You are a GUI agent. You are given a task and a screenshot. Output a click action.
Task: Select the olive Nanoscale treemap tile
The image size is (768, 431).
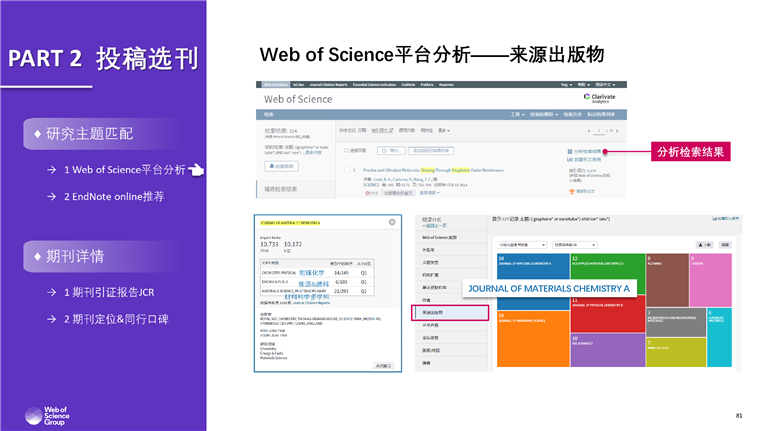tap(676, 353)
